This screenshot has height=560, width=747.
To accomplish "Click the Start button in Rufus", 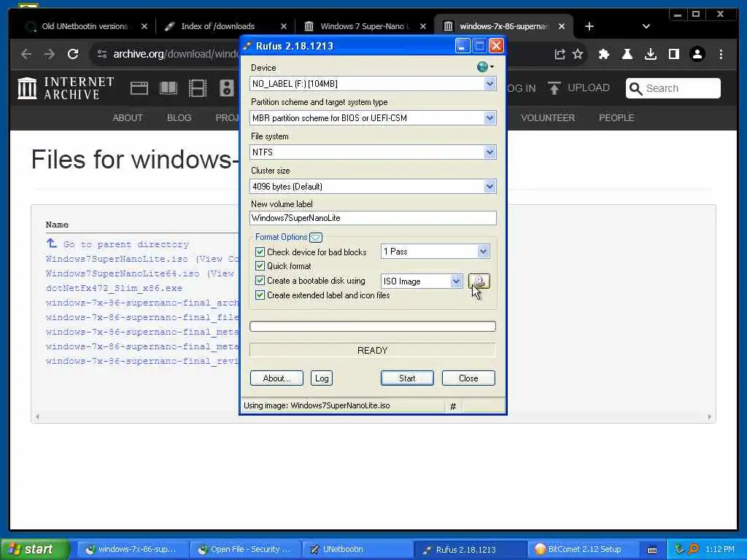I will pyautogui.click(x=407, y=378).
